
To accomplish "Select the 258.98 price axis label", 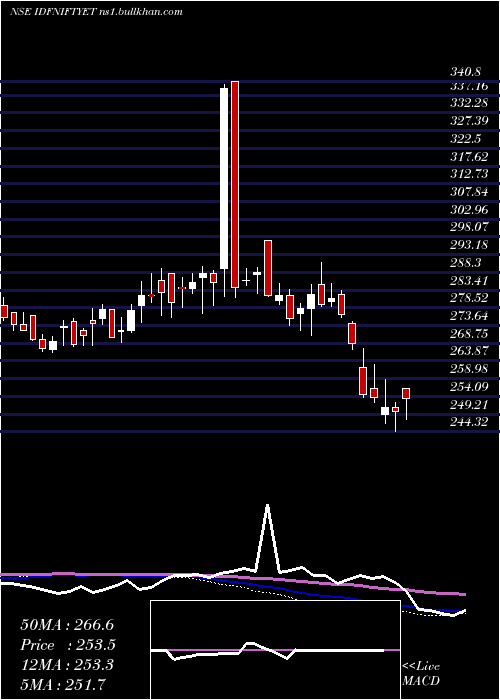I will pos(468,369).
